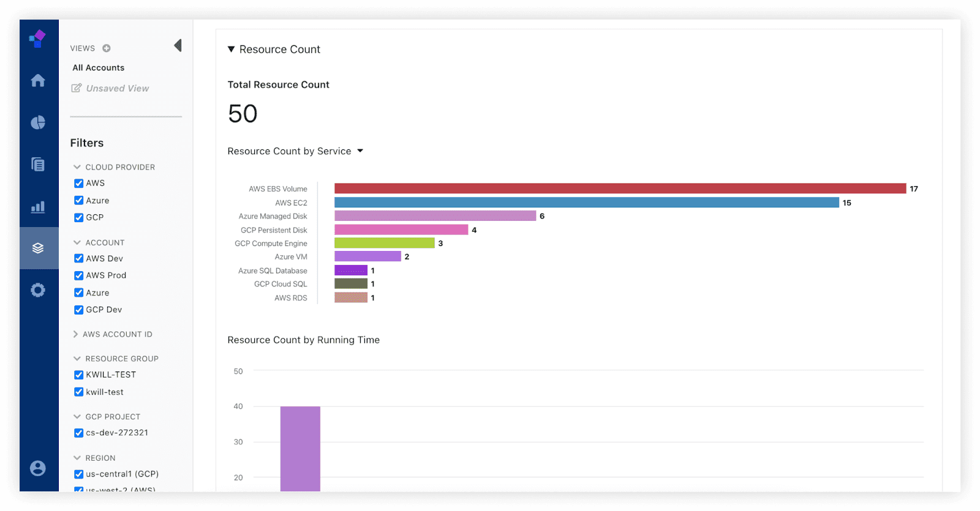The width and height of the screenshot is (980, 511).
Task: Click the Filters heading
Action: point(87,143)
